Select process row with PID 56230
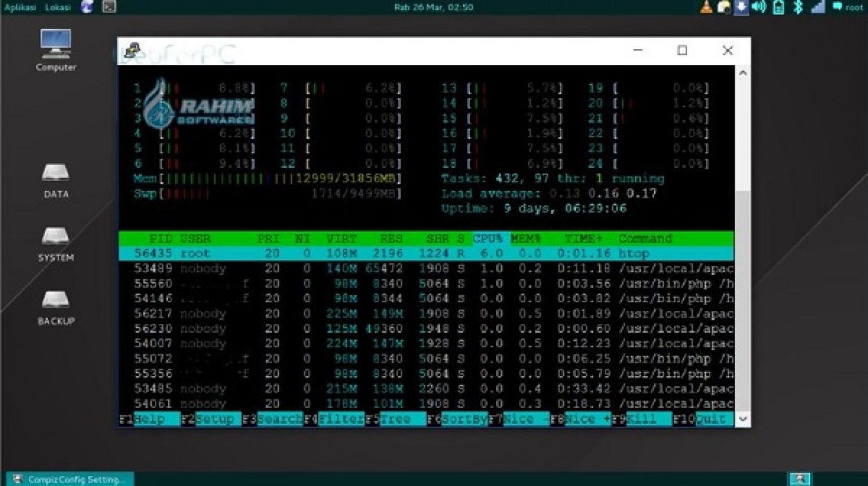Viewport: 868px width, 486px height. pyautogui.click(x=426, y=328)
